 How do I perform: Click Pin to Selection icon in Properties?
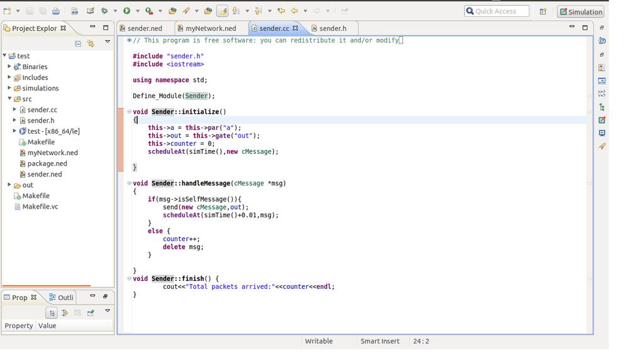[x=91, y=313]
